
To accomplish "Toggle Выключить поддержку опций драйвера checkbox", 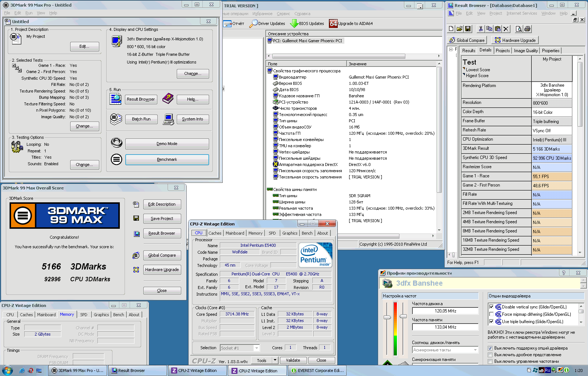I will tap(490, 348).
